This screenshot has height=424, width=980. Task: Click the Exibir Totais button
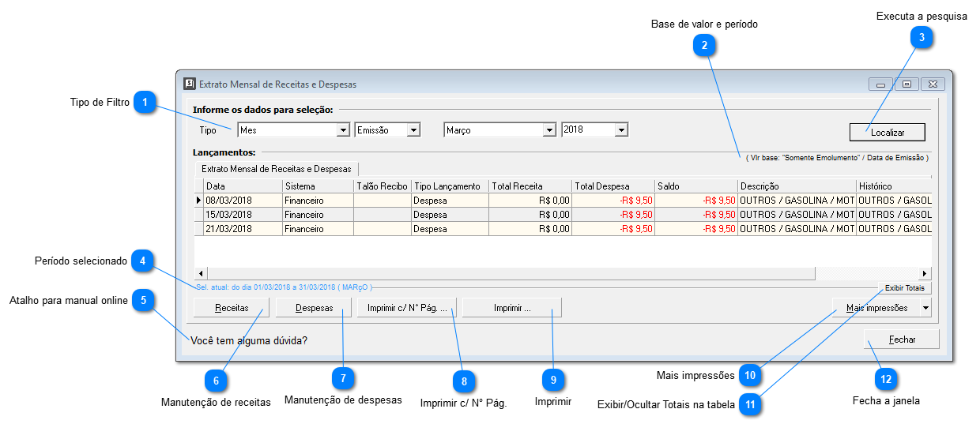(904, 288)
